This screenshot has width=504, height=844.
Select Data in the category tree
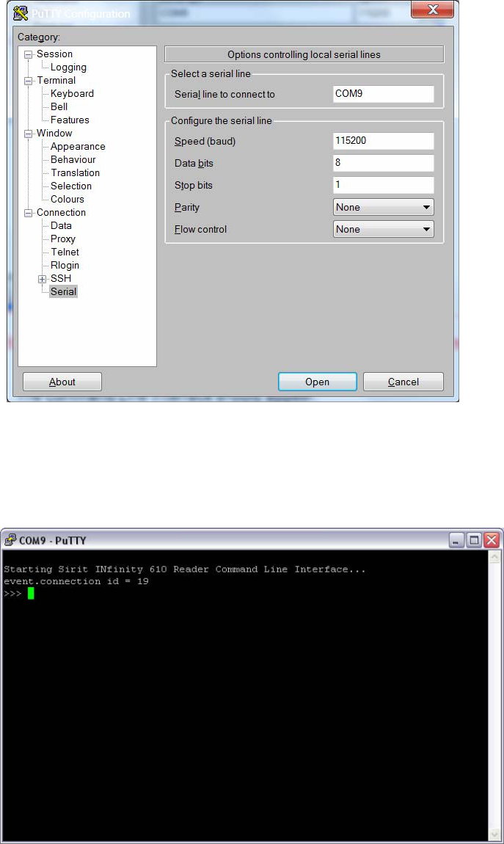tap(62, 225)
